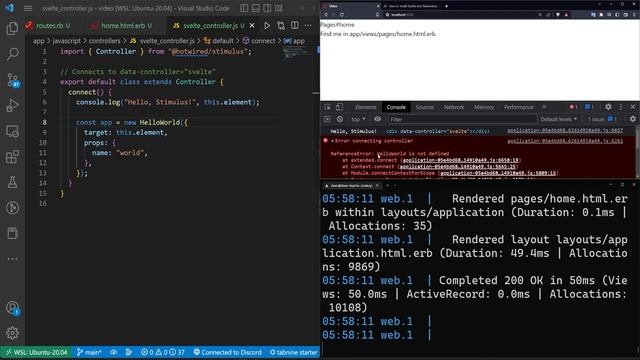Open the DevTools kebab menu

621,107
